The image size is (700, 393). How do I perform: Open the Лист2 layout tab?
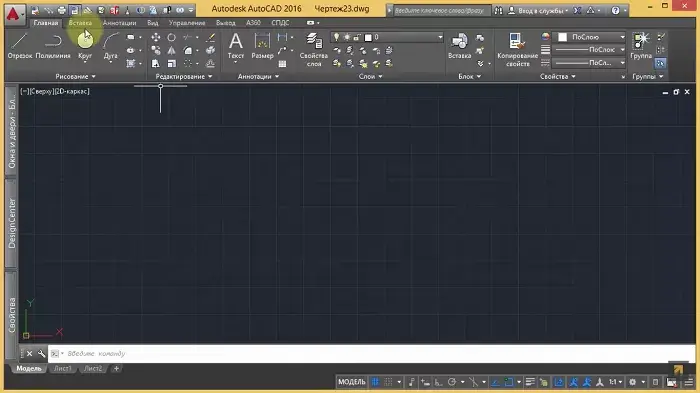pyautogui.click(x=93, y=368)
